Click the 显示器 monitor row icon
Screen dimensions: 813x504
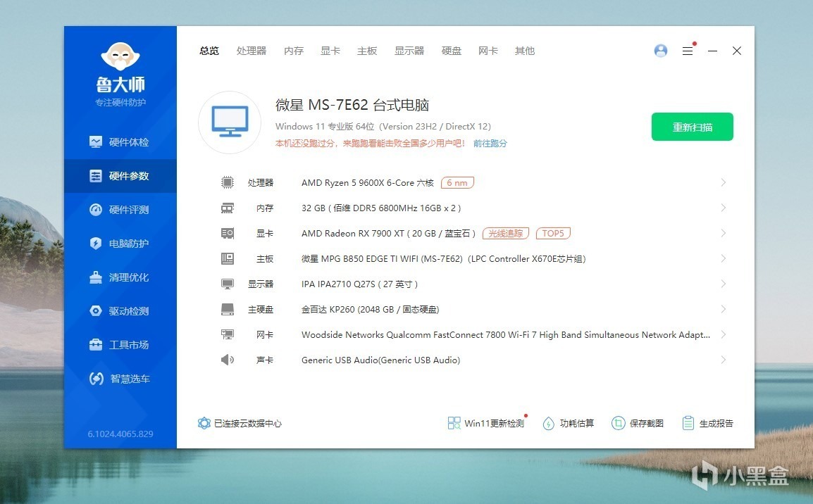(227, 284)
